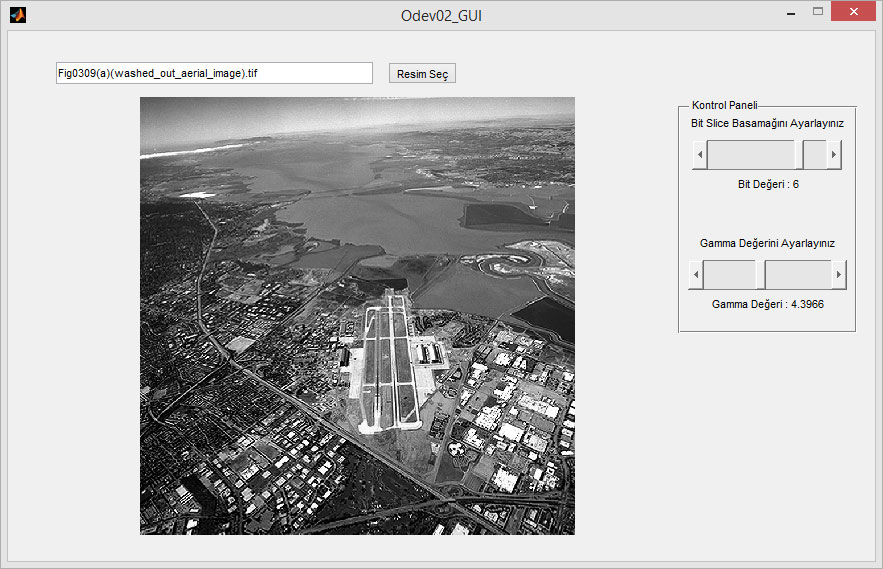This screenshot has width=883, height=569.
Task: Click the Gamma slider thumb
Action: tap(760, 275)
